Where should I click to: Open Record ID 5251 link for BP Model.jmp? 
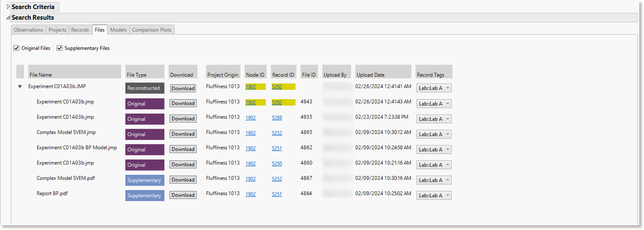(x=277, y=148)
